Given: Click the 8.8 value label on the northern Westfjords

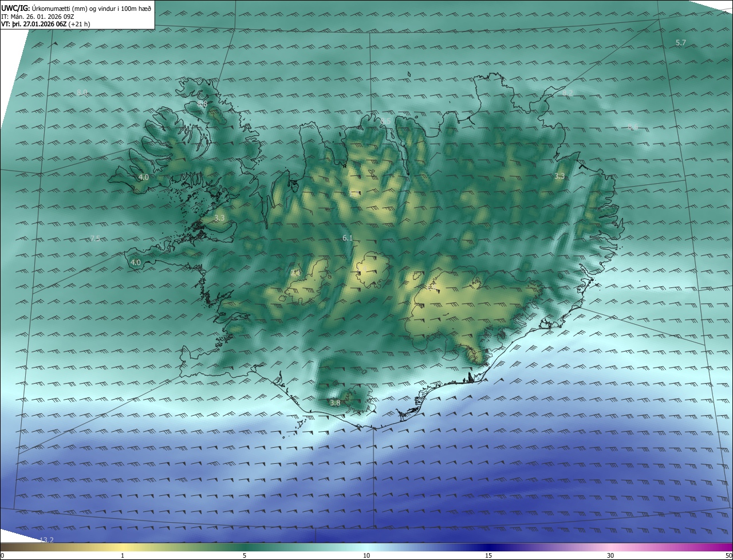Looking at the screenshot, I should point(202,105).
